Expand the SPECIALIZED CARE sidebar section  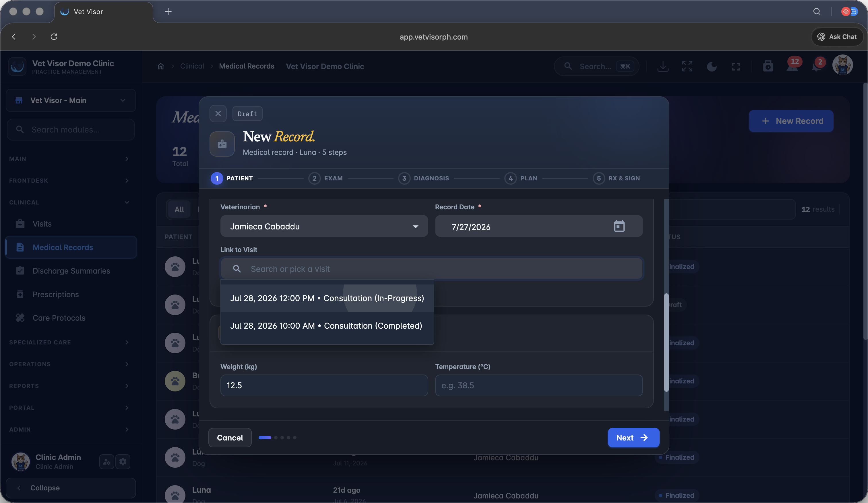[x=69, y=342]
